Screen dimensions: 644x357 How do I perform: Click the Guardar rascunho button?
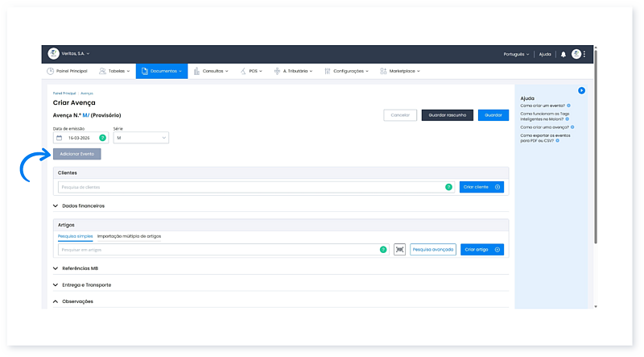point(447,115)
